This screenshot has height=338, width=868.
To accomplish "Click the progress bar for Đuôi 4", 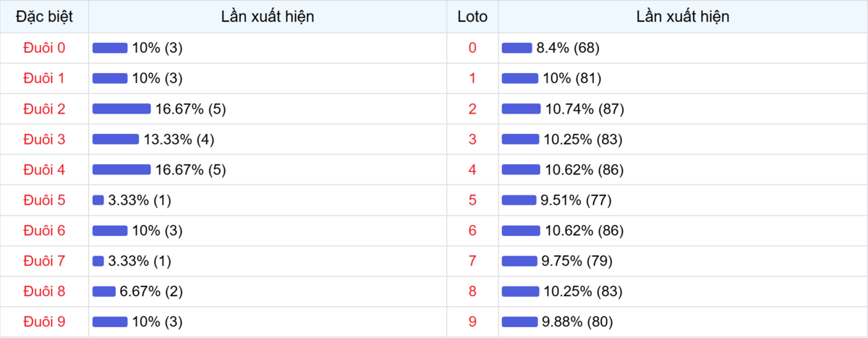I will click(122, 169).
